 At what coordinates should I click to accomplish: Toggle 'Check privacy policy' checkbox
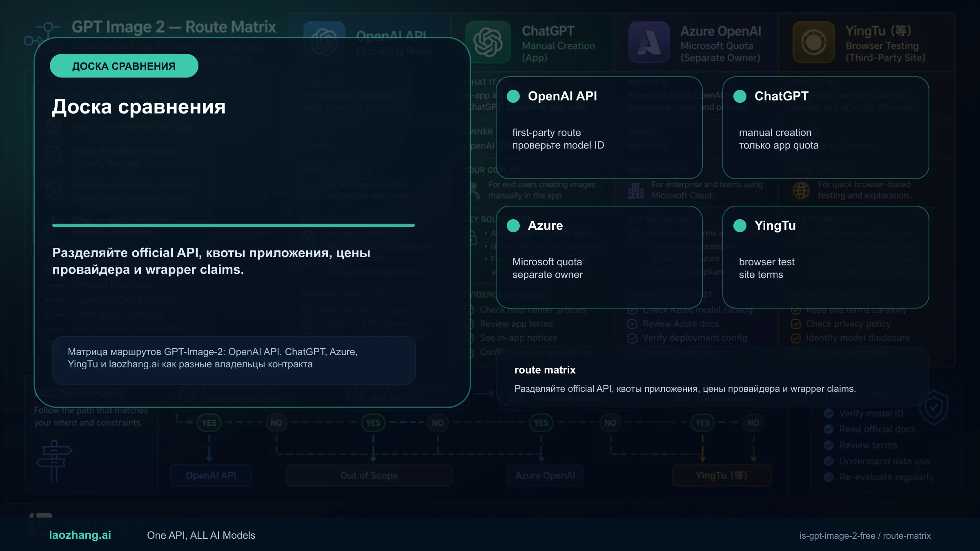point(796,324)
